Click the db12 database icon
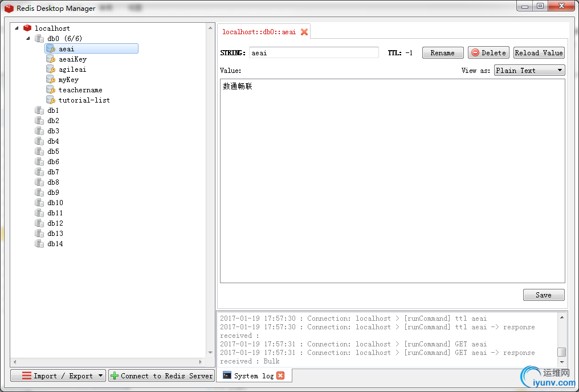Screen dimensions: 579x392 39,223
